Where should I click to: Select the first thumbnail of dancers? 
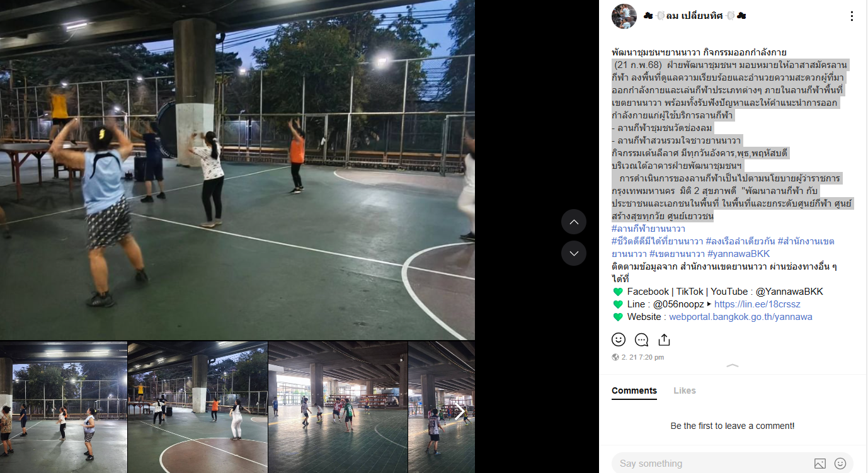[64, 407]
